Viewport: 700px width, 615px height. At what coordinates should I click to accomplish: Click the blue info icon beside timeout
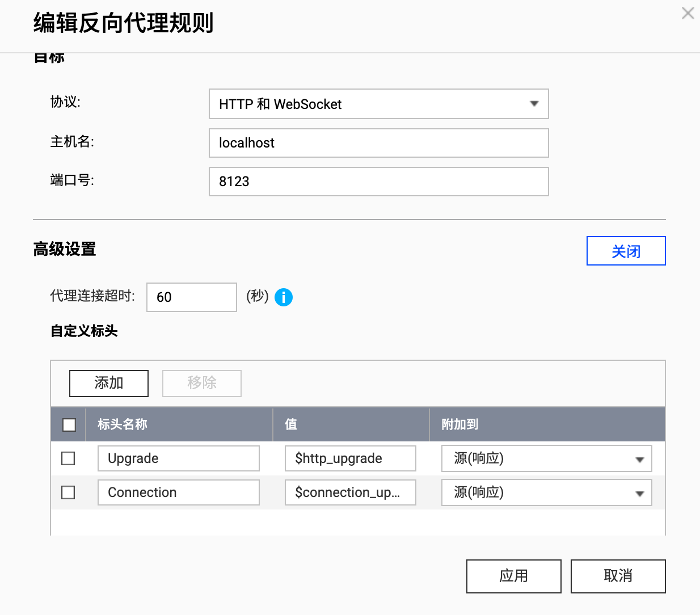284,297
